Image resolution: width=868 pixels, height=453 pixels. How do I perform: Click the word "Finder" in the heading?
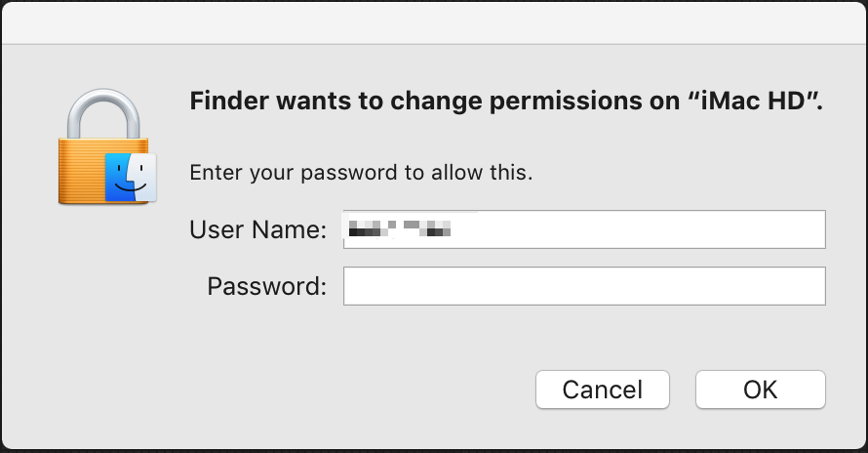220,102
